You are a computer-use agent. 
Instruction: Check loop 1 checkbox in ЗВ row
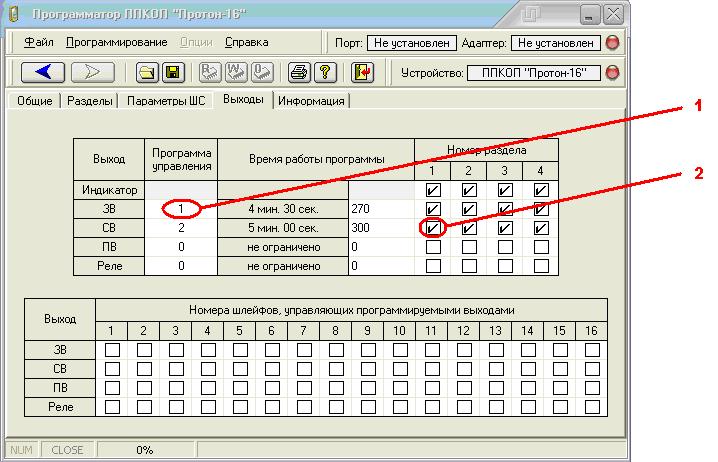(112, 350)
